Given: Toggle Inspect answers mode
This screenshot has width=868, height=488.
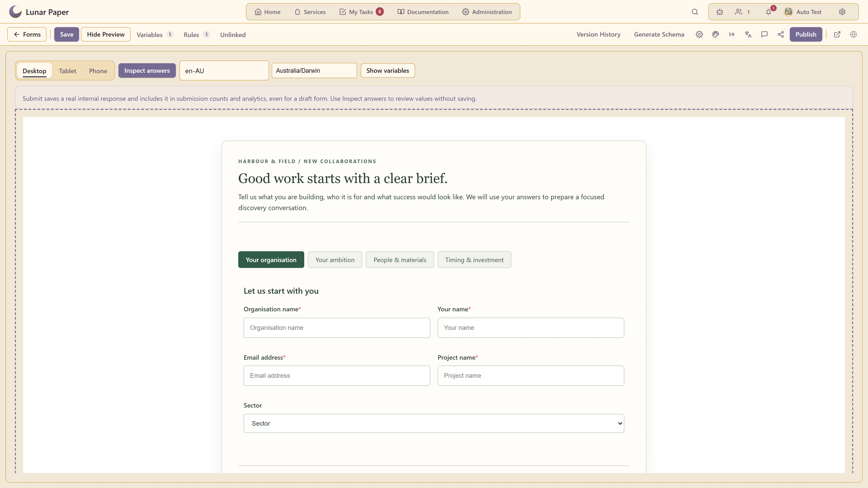Looking at the screenshot, I should click(147, 70).
